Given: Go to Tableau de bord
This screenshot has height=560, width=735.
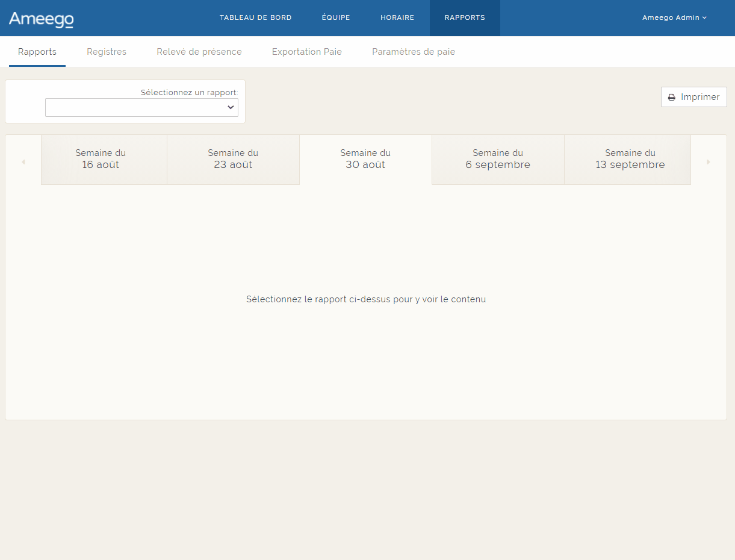Looking at the screenshot, I should click(x=256, y=17).
